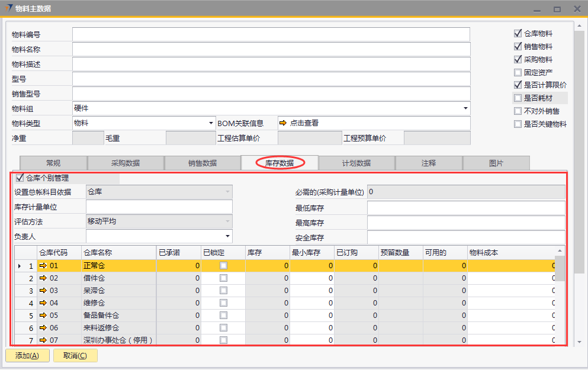Open warehouse 04 via its arrow icon
Viewport: 588px width, 370px height.
click(43, 303)
